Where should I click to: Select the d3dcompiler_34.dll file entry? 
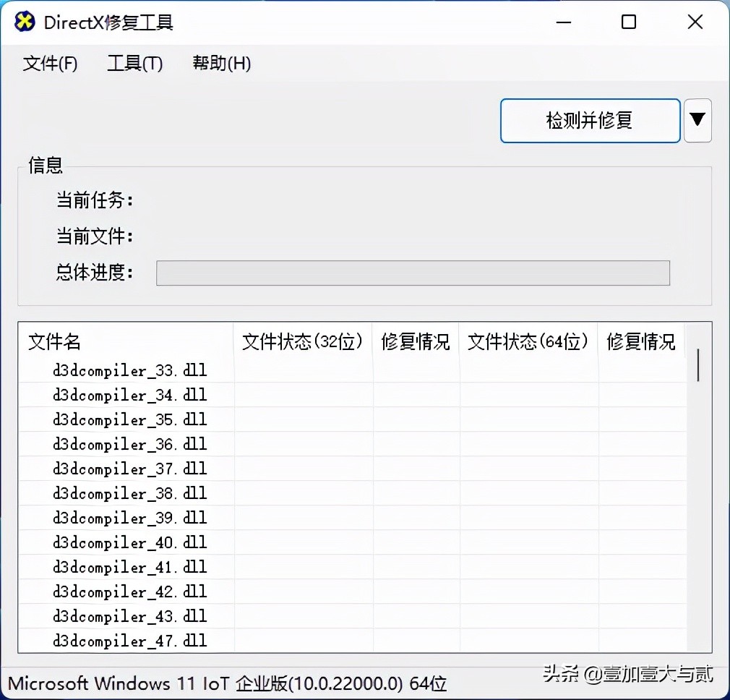(130, 395)
